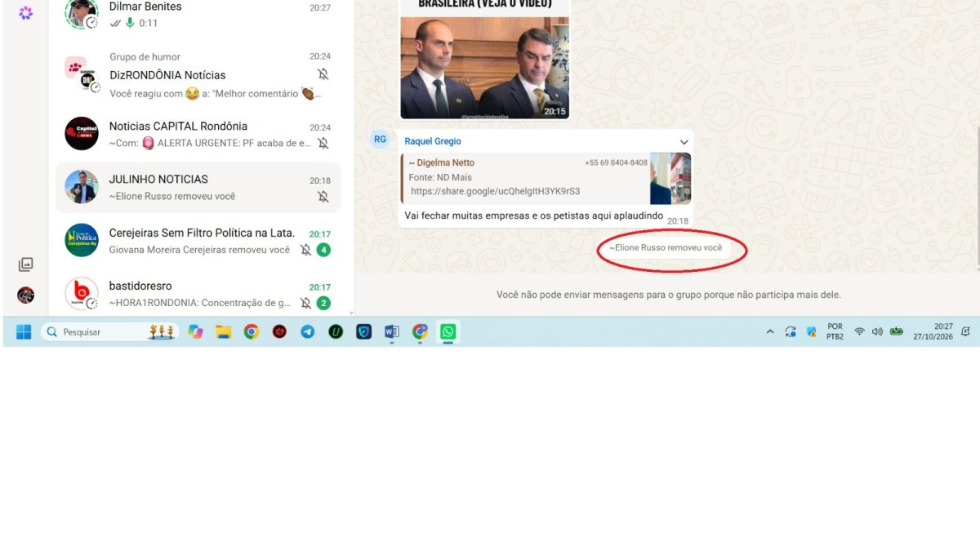
Task: Select the JULINHO NOTICIAS chat
Action: coord(198,188)
